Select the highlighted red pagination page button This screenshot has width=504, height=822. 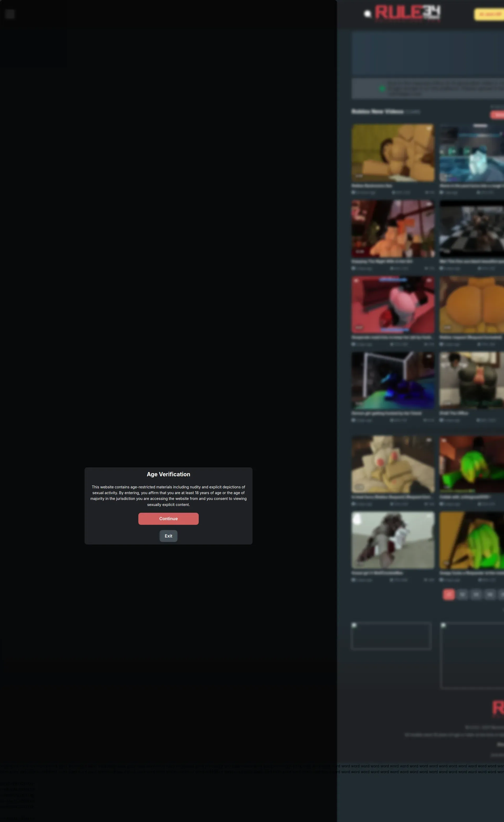[448, 594]
